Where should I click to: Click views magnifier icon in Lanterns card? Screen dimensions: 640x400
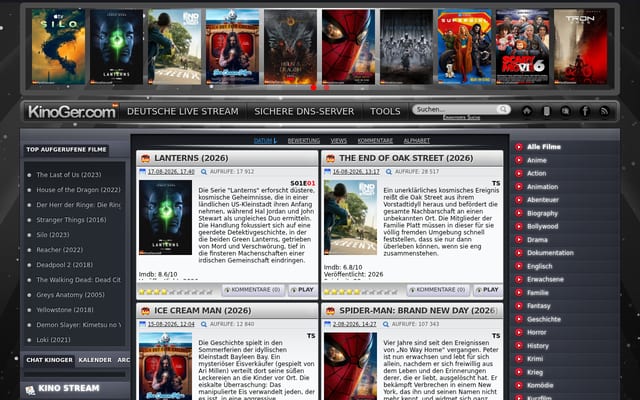(x=204, y=172)
